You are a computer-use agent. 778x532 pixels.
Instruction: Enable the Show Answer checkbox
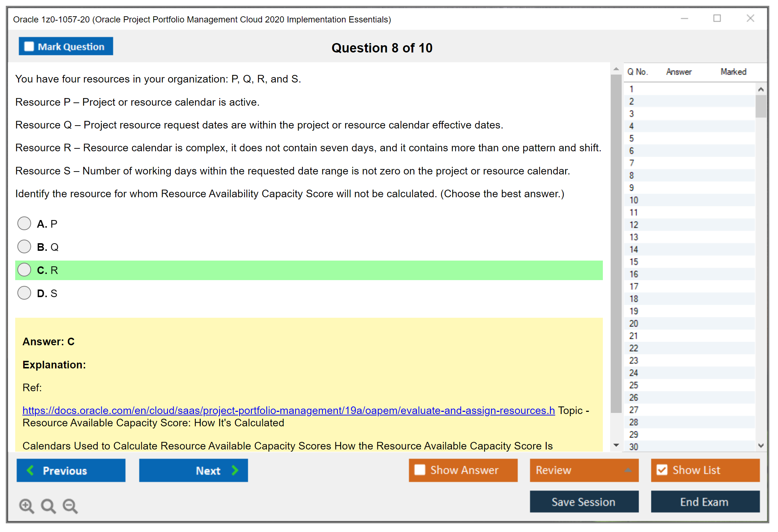[x=420, y=470]
